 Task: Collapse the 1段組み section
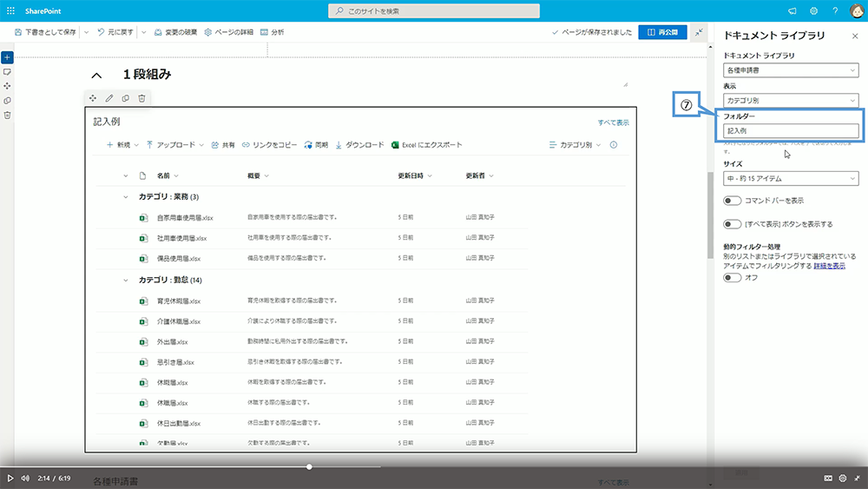pos(96,76)
